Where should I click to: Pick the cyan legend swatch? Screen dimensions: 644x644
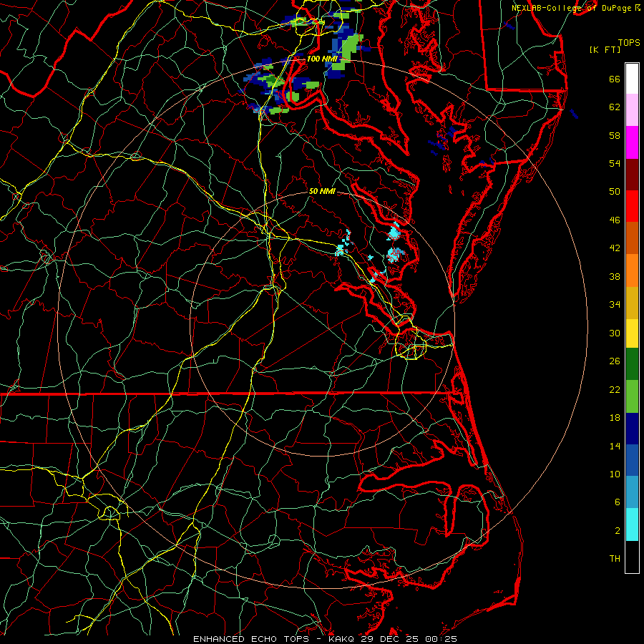tap(632, 525)
